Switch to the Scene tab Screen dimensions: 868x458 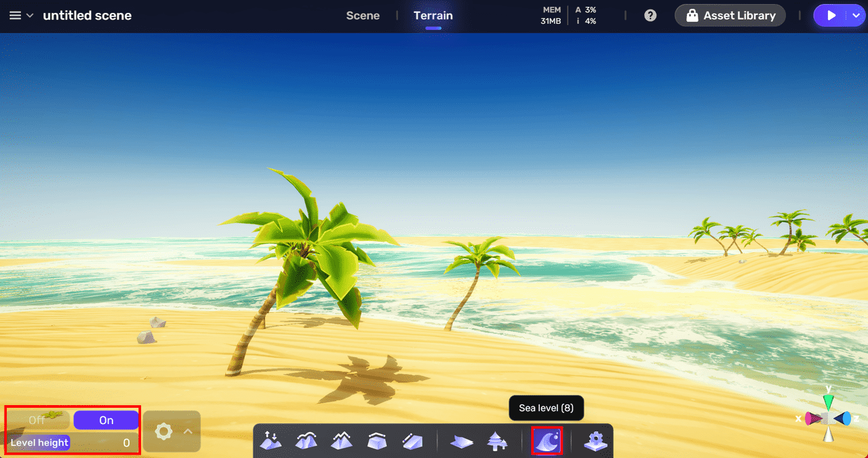[x=363, y=16]
